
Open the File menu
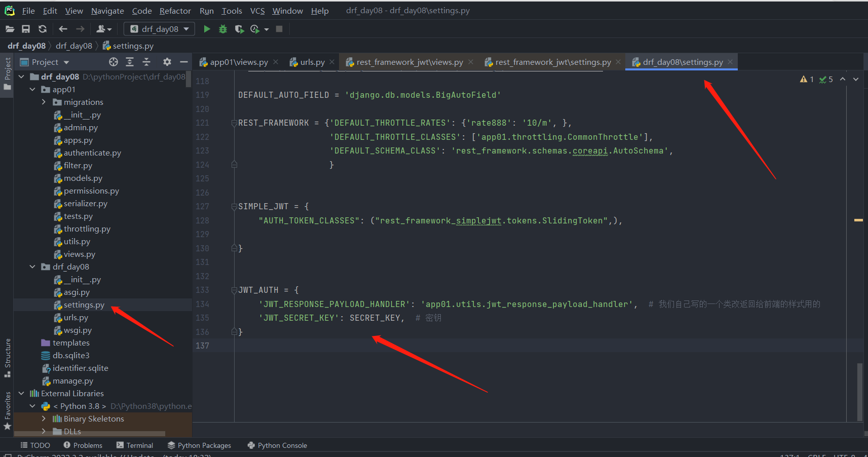28,11
